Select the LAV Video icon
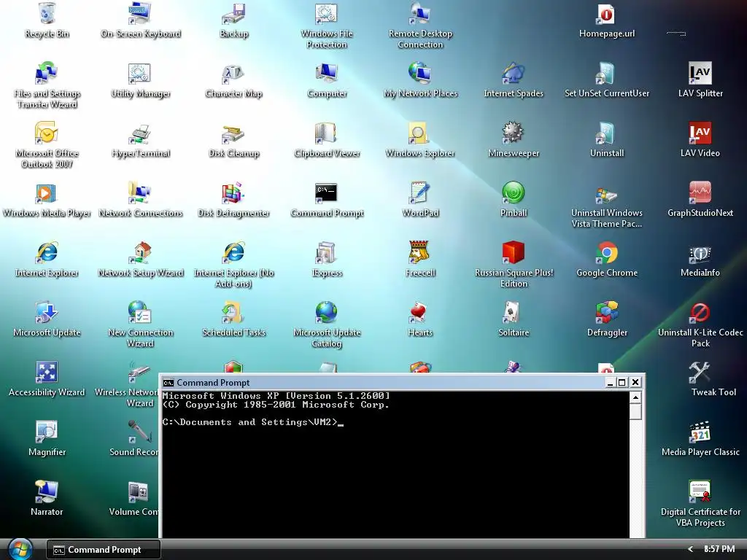Viewport: 747px width, 560px height. click(x=700, y=133)
